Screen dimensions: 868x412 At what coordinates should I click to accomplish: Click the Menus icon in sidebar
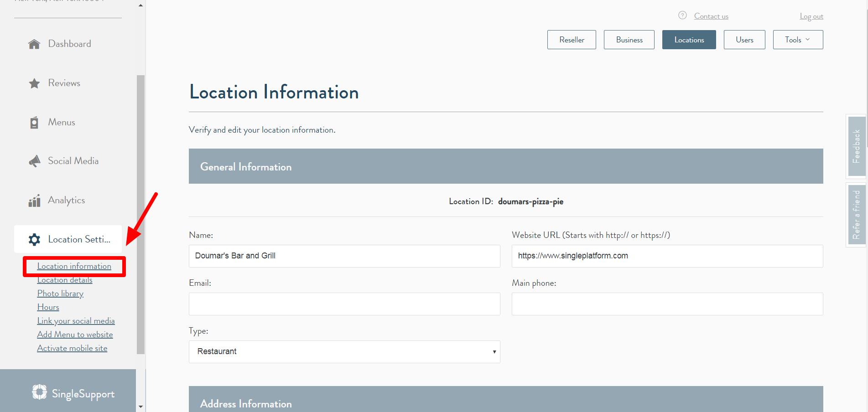[x=34, y=123]
